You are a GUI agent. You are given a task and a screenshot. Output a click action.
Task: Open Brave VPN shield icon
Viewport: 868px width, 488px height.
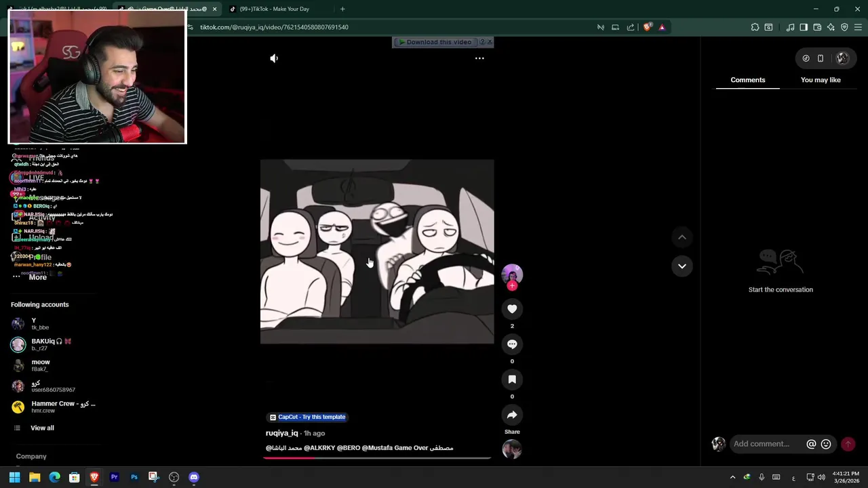[844, 27]
